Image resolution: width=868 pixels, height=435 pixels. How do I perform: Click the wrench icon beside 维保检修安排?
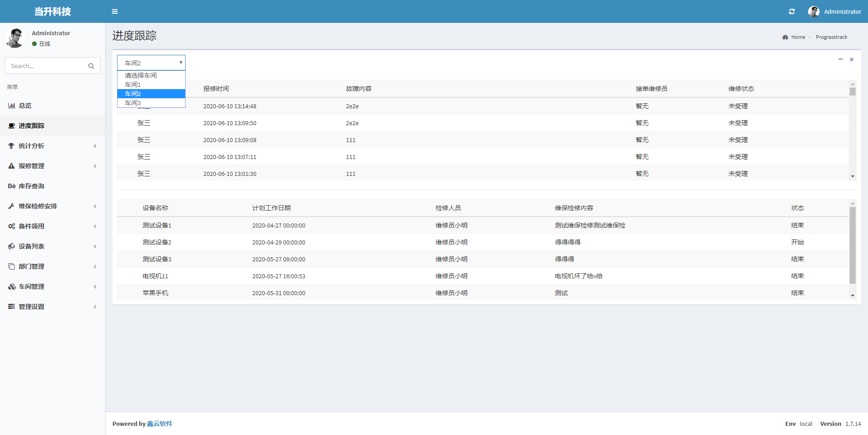11,206
